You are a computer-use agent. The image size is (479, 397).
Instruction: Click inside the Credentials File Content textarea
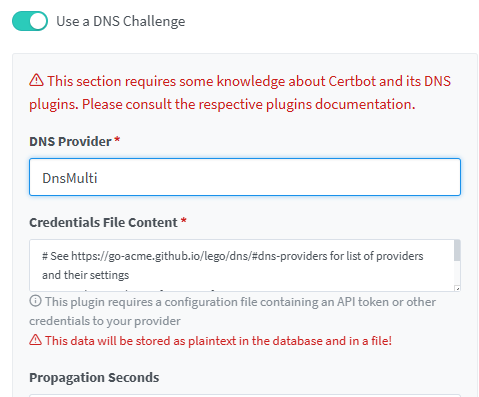pyautogui.click(x=241, y=265)
